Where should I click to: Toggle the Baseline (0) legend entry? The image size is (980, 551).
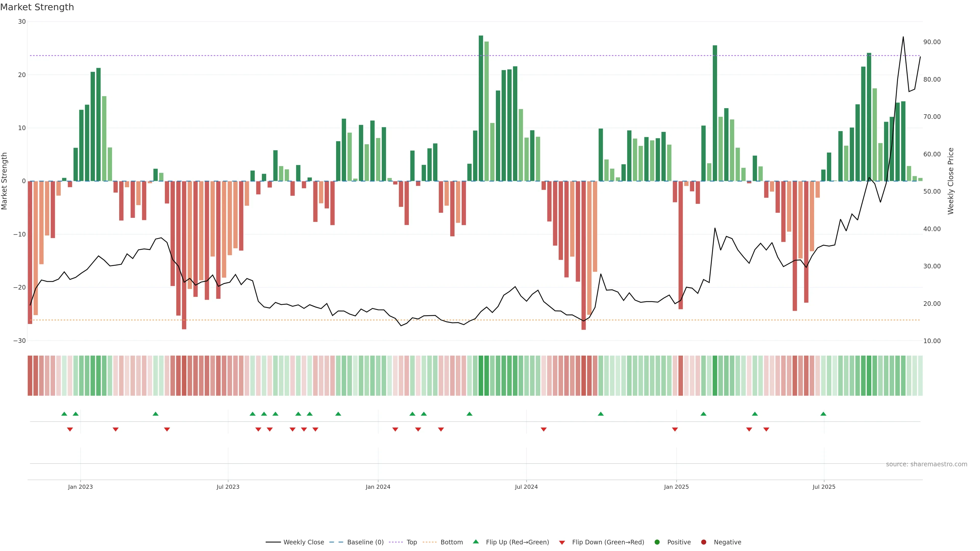pyautogui.click(x=365, y=542)
